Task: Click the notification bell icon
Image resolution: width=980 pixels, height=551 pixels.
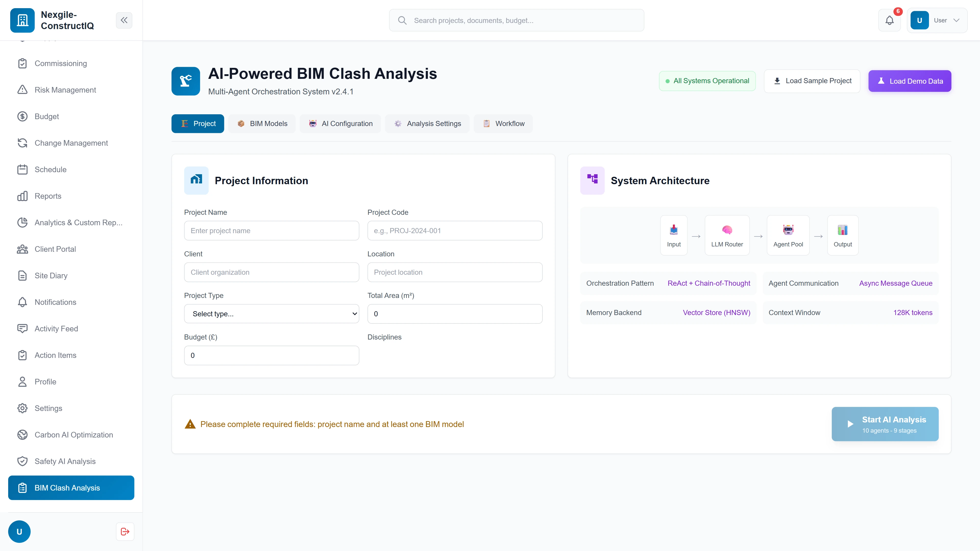Action: click(889, 20)
